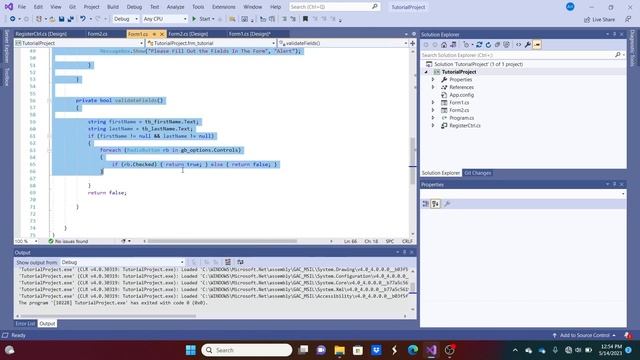Click the Dropbox icon on the taskbar
Viewport: 640px width, 360px height.
click(x=376, y=350)
